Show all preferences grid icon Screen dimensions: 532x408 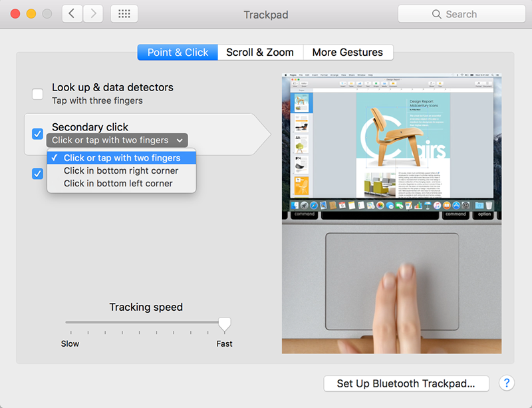coord(124,14)
